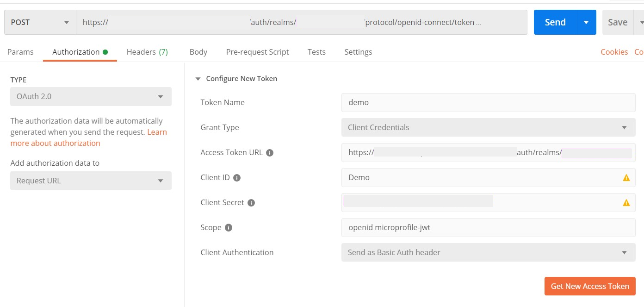The image size is (644, 307).
Task: Click the warning triangle in Client Secret field
Action: coord(626,203)
